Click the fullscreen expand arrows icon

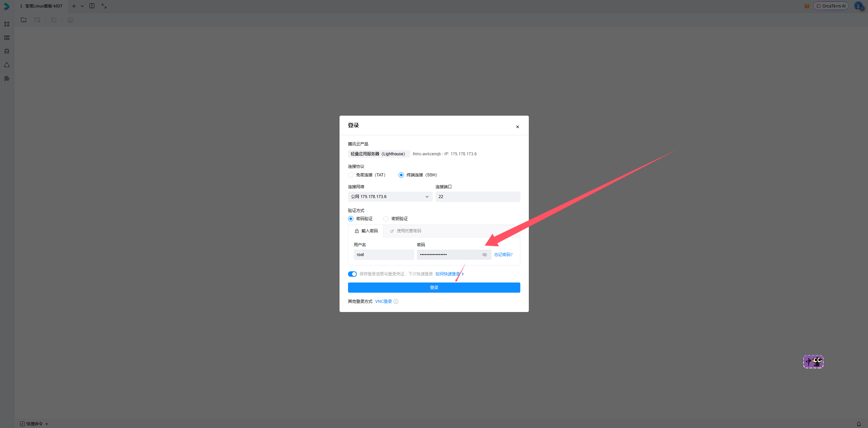[x=104, y=6]
